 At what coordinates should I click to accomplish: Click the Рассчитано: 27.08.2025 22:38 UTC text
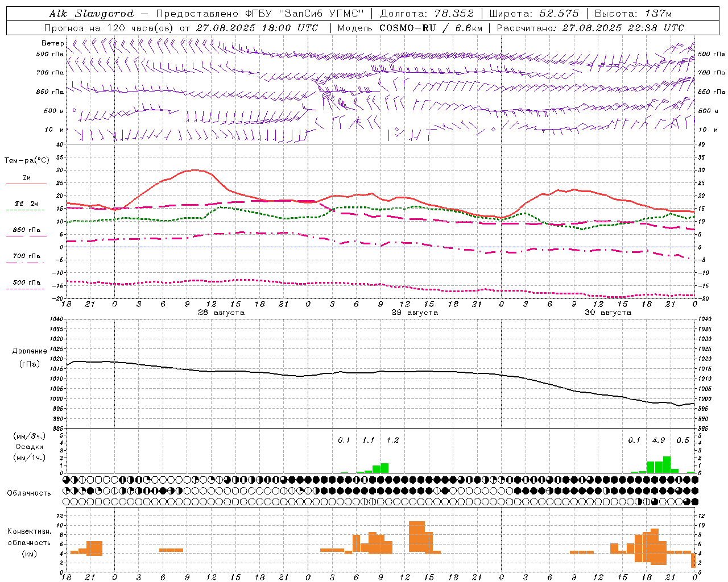(x=590, y=28)
